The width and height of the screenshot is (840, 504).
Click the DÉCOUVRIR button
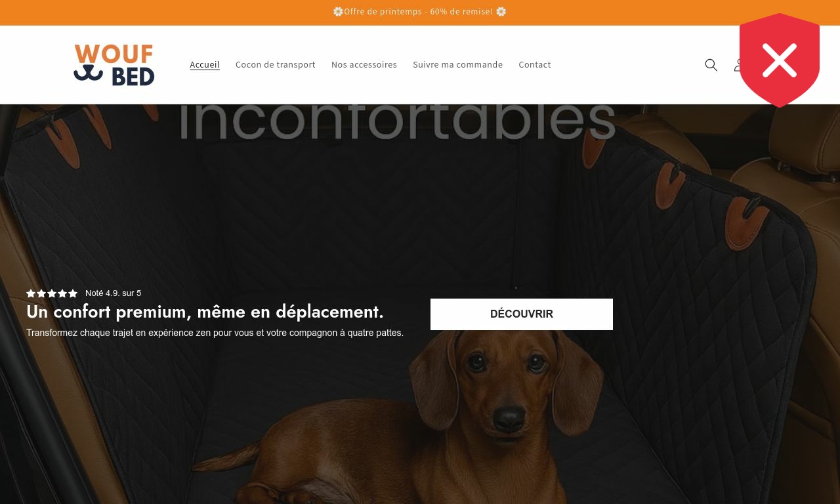point(522,314)
